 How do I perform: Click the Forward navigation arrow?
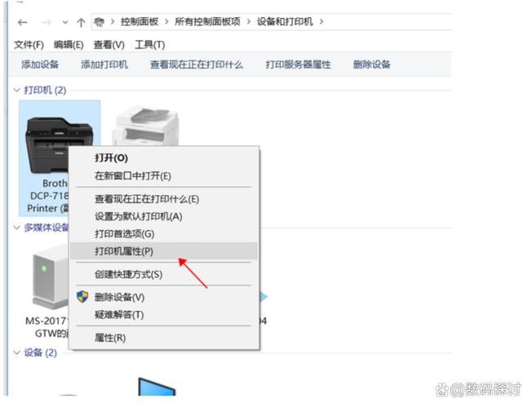coord(47,22)
